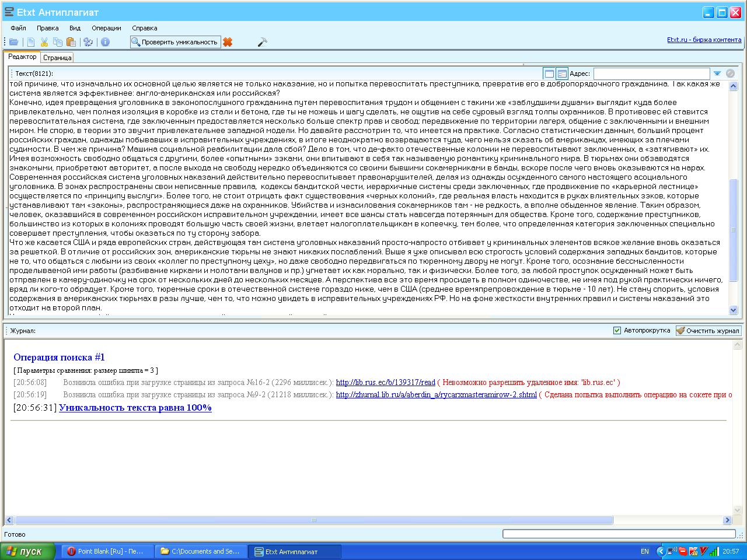
Task: Open the Правка menu
Action: (x=47, y=28)
